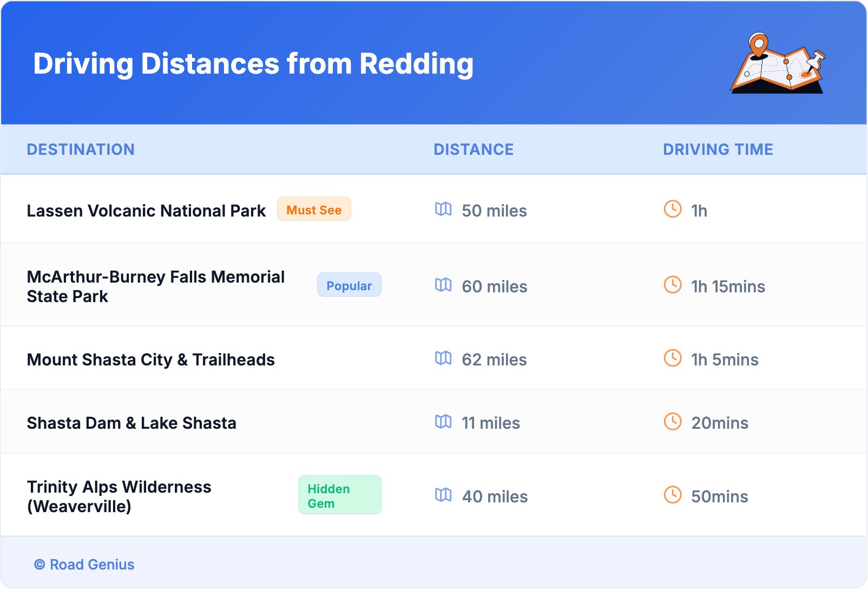Click the clock icon beside 1h 5mins
This screenshot has height=589, width=868.
point(673,358)
